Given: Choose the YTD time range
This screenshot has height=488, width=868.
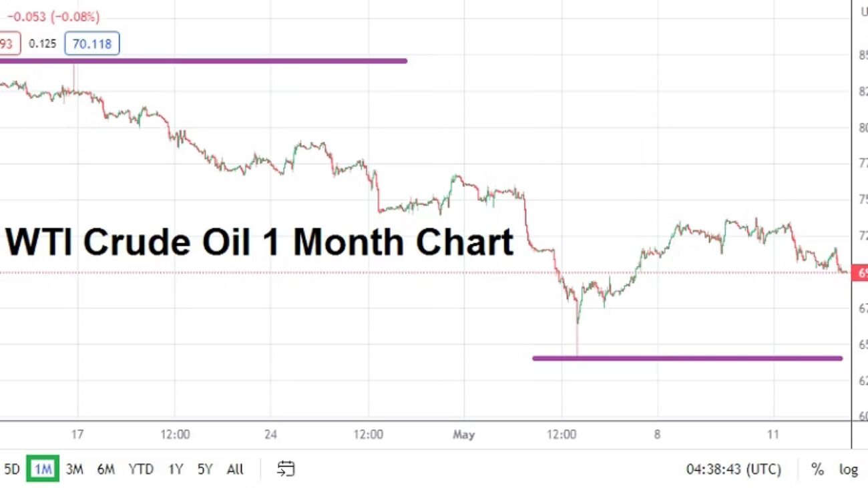Looking at the screenshot, I should pos(140,469).
